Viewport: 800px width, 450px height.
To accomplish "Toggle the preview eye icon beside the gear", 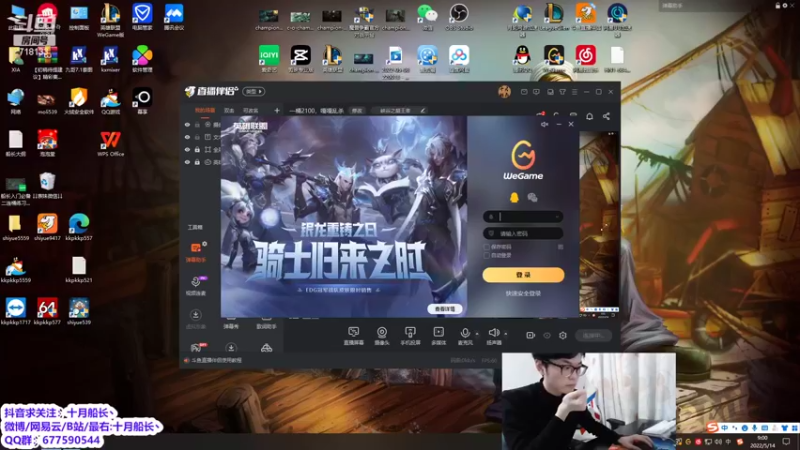I will tap(547, 335).
